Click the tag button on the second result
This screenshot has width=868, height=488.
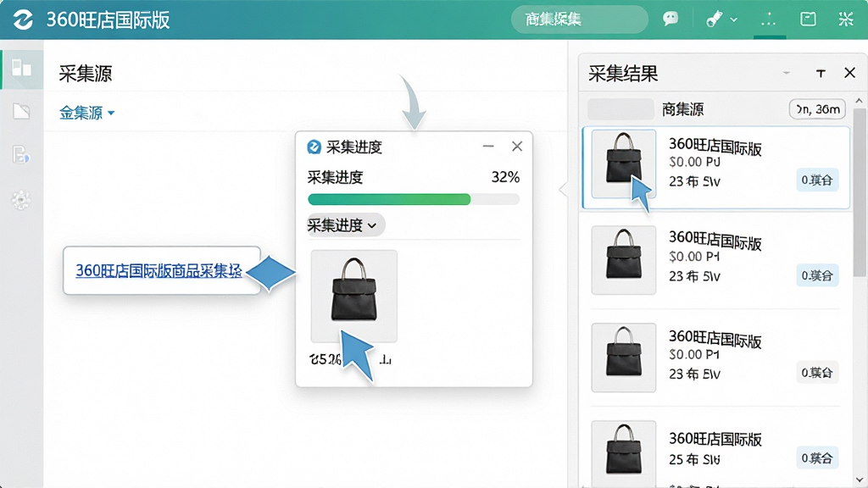[817, 275]
